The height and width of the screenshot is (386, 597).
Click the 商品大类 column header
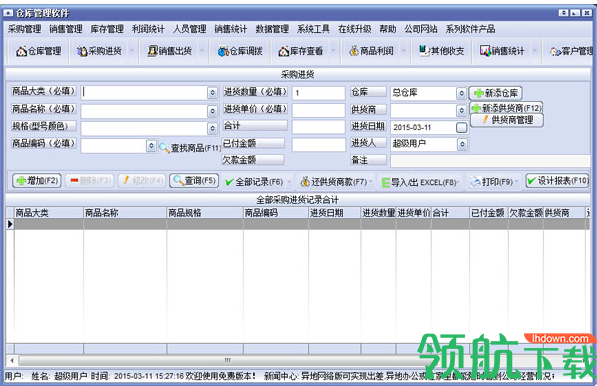(x=48, y=213)
